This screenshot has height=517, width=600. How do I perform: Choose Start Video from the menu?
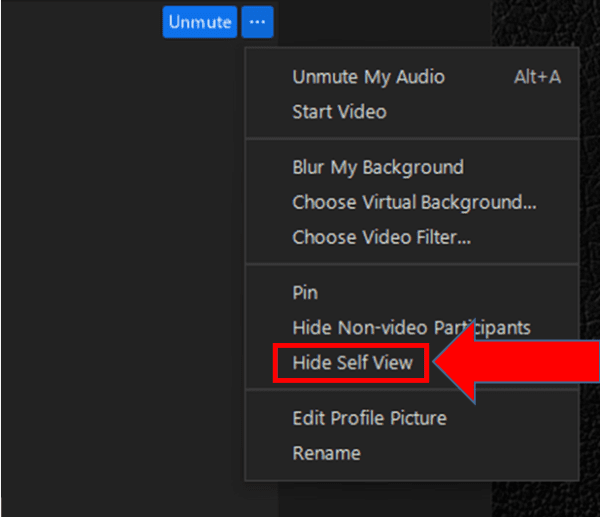pos(412,112)
